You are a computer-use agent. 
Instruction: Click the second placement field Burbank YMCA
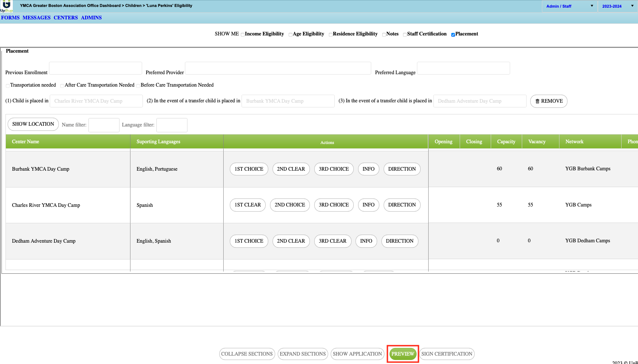tap(288, 101)
